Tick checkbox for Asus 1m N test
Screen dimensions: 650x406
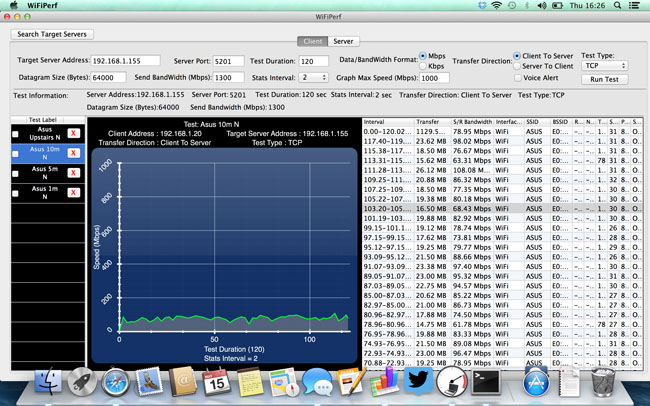15,193
